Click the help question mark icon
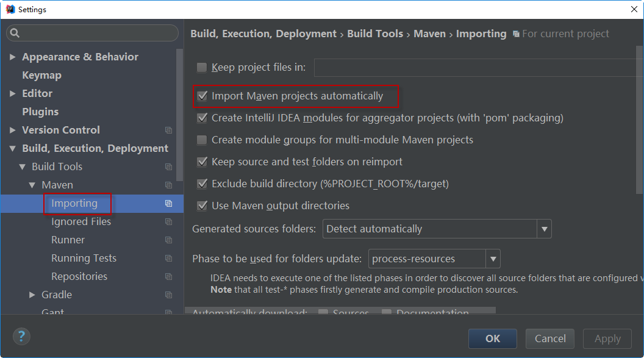 click(21, 336)
